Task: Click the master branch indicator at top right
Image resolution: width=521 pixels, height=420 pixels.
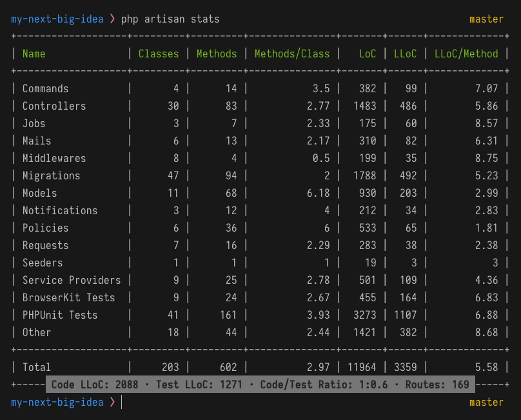Action: [x=486, y=19]
